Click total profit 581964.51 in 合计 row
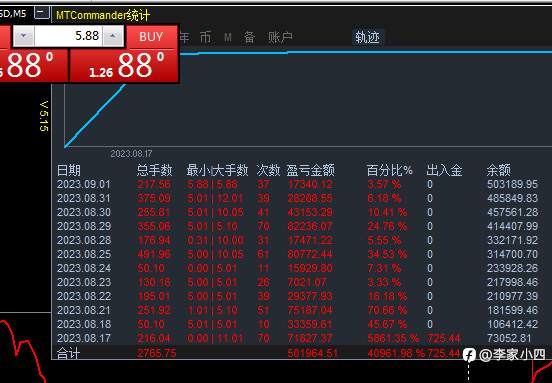Screen dimensions: 552x383 (312, 353)
